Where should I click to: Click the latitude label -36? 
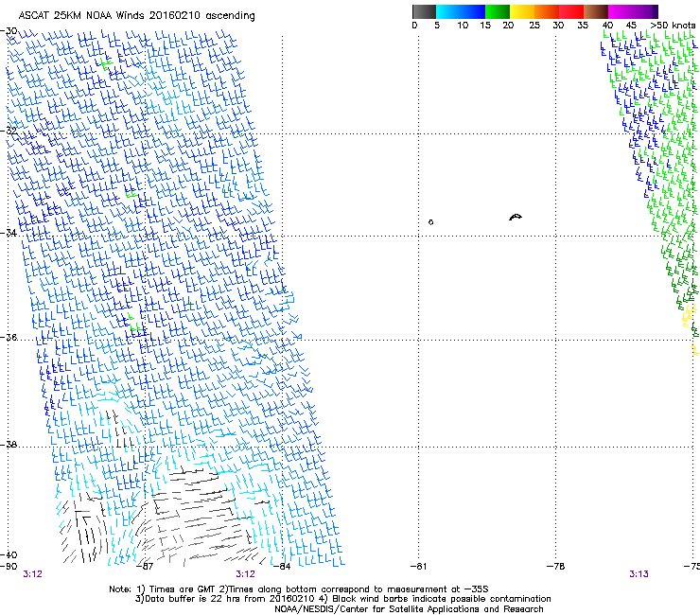(x=9, y=337)
